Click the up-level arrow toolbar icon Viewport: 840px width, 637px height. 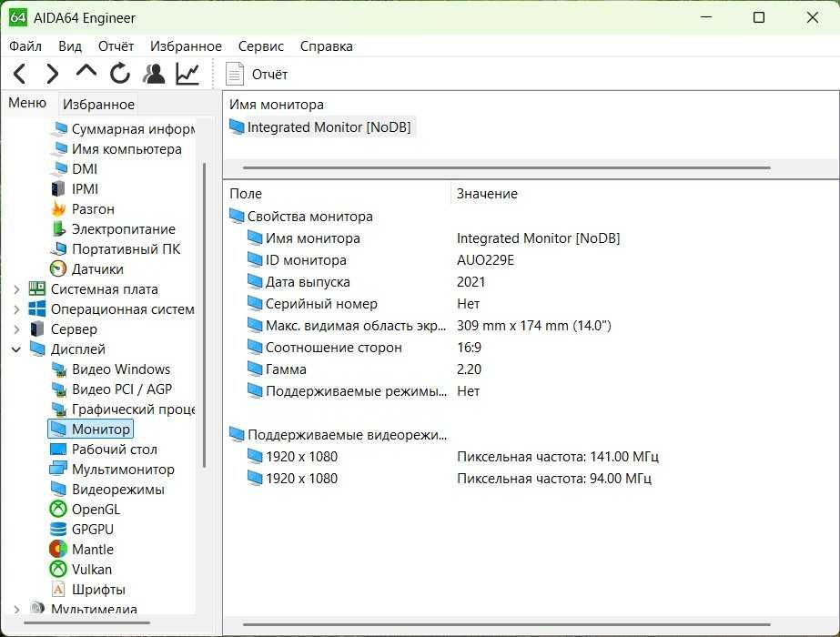coord(86,72)
